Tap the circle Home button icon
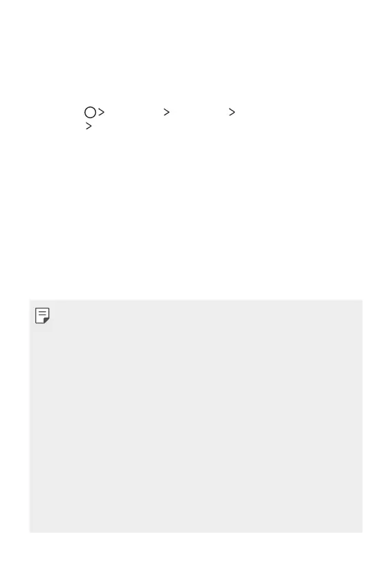 coord(90,112)
